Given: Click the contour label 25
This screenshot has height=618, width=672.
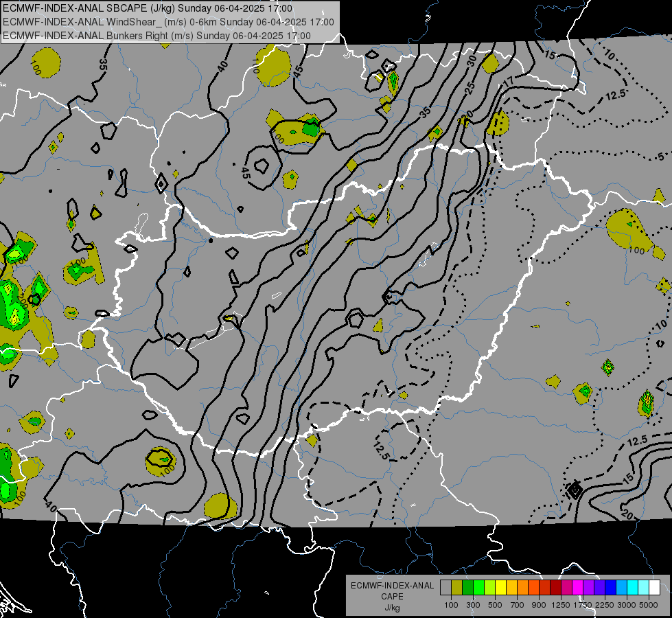Looking at the screenshot, I should (470, 88).
